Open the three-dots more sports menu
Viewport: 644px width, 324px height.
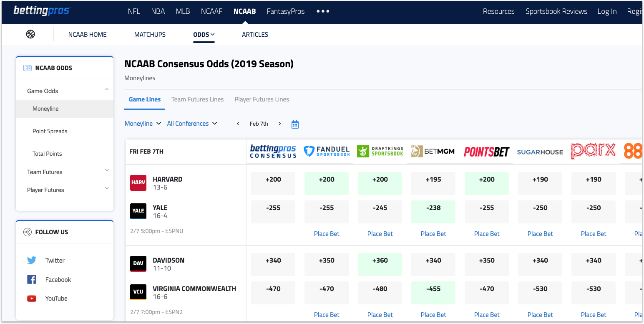coord(323,11)
